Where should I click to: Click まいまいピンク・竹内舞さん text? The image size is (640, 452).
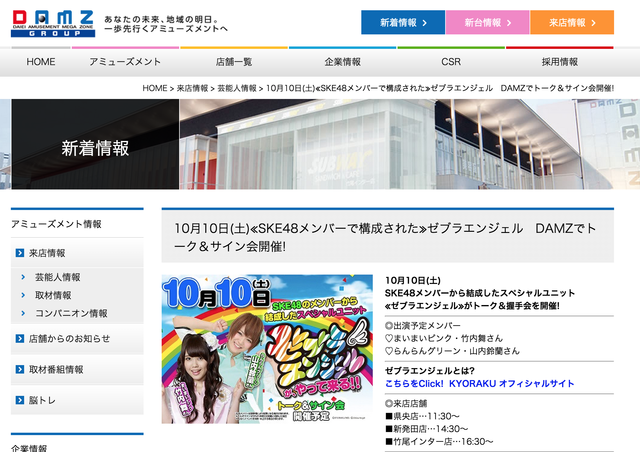click(444, 338)
